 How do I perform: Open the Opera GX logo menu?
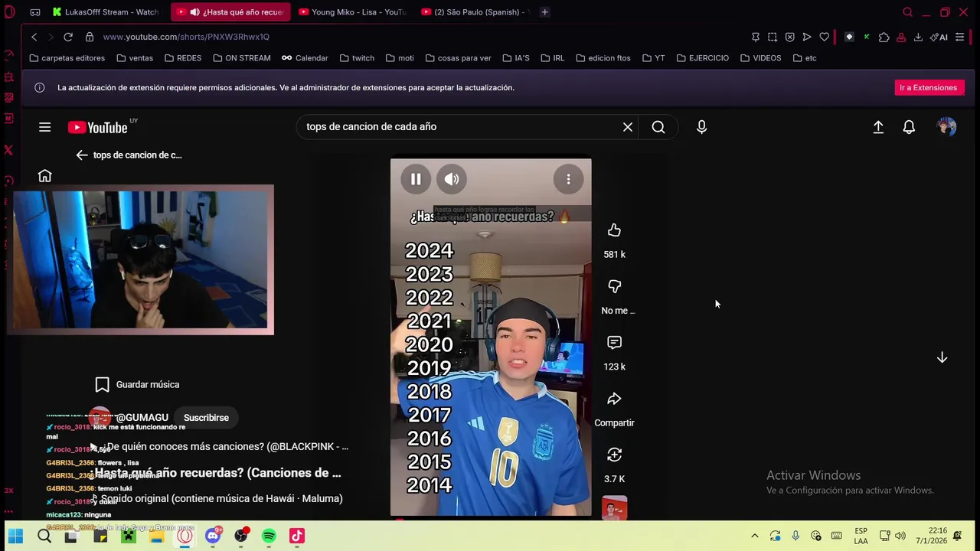pyautogui.click(x=10, y=12)
